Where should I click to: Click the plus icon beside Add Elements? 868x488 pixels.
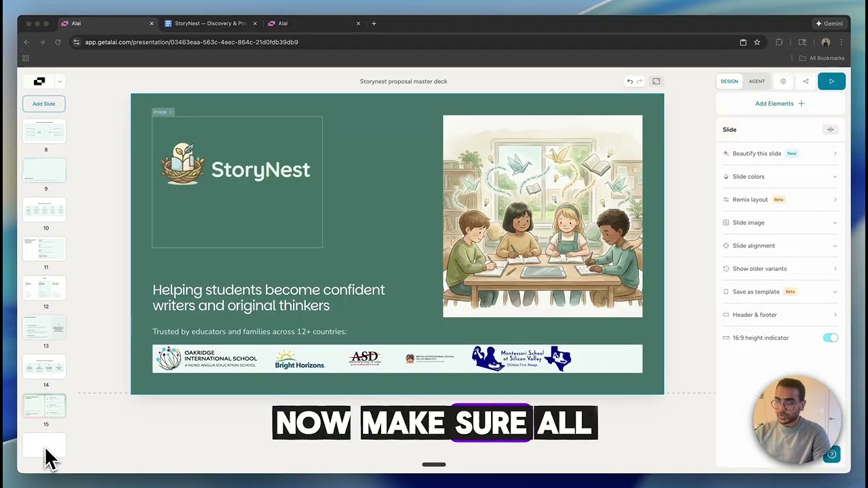801,104
